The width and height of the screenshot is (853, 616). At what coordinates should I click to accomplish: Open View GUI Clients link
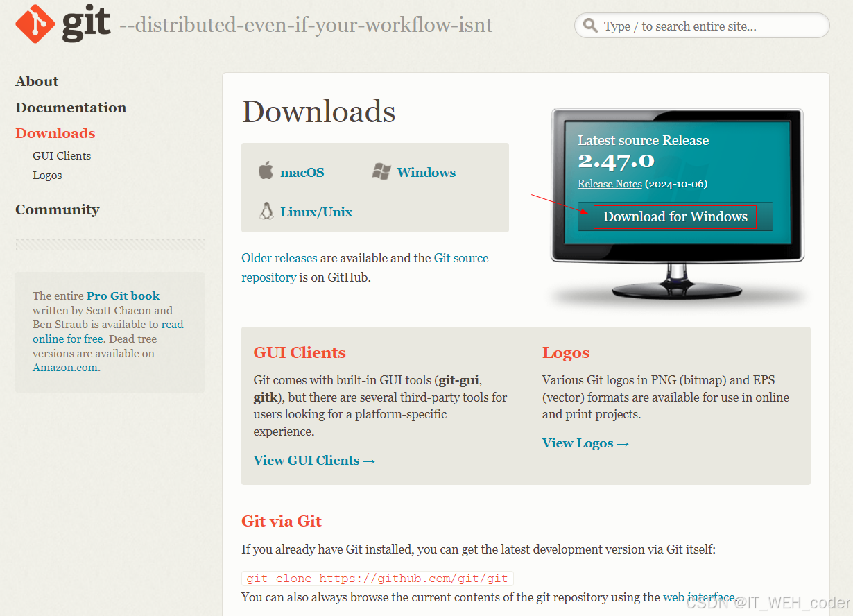[x=314, y=460]
